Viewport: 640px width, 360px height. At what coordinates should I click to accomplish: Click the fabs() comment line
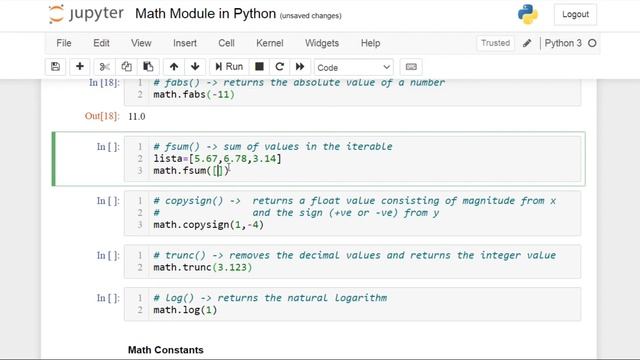(x=299, y=83)
